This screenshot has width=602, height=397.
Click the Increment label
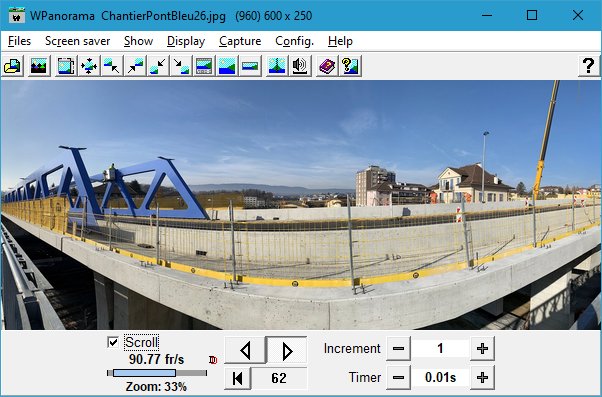352,349
